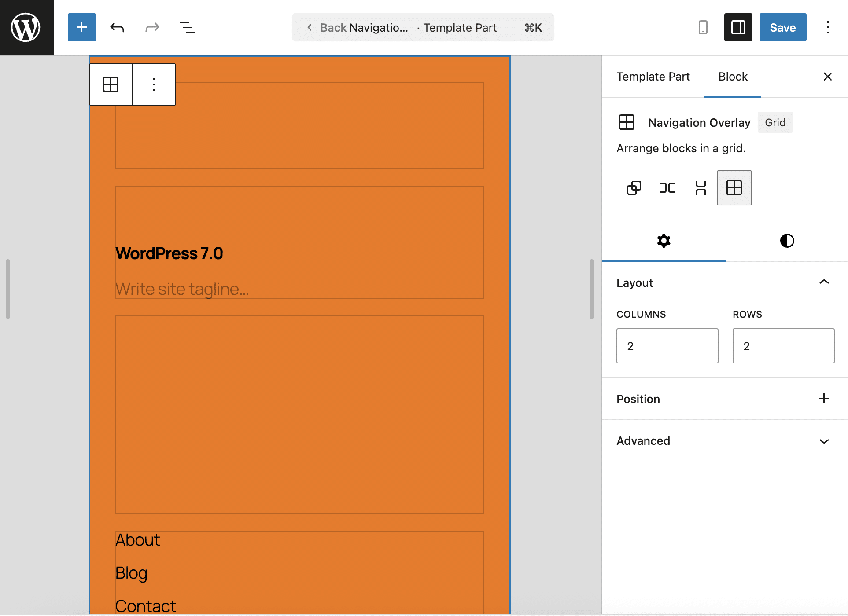Viewport: 848px width, 616px height.
Task: Set the COLUMNS value input
Action: [x=667, y=346]
